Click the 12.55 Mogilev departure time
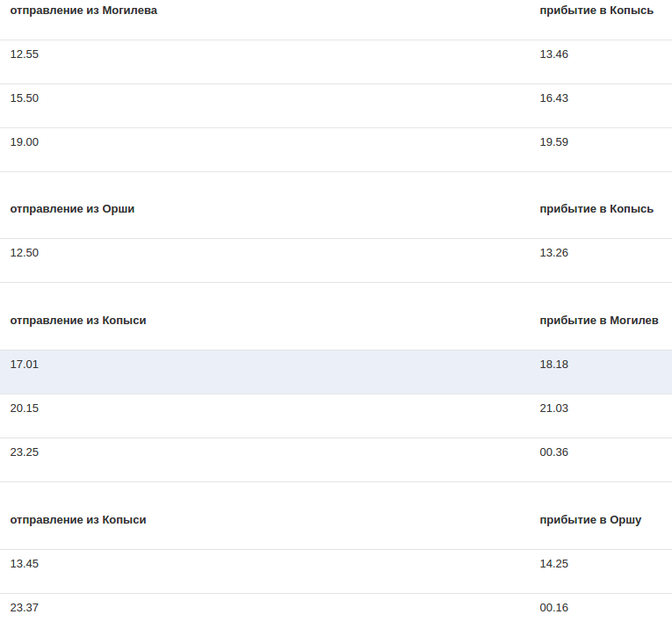 click(x=25, y=54)
